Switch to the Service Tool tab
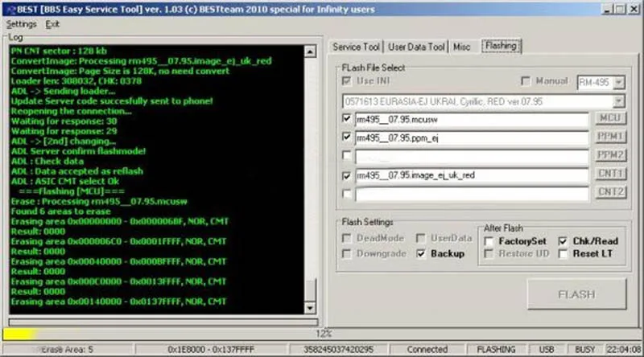 tap(356, 47)
